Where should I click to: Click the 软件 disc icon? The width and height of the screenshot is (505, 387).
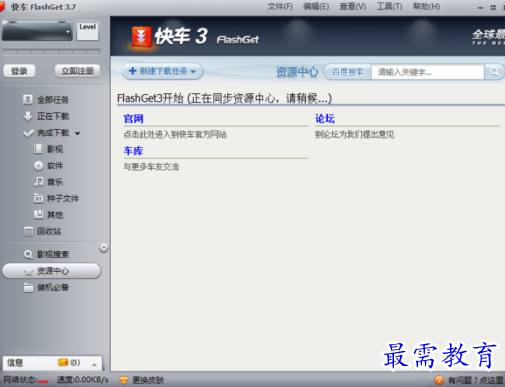(x=38, y=165)
